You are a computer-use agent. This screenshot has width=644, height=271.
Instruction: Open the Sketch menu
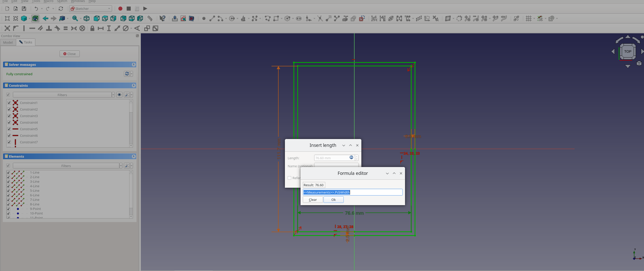coord(62,1)
